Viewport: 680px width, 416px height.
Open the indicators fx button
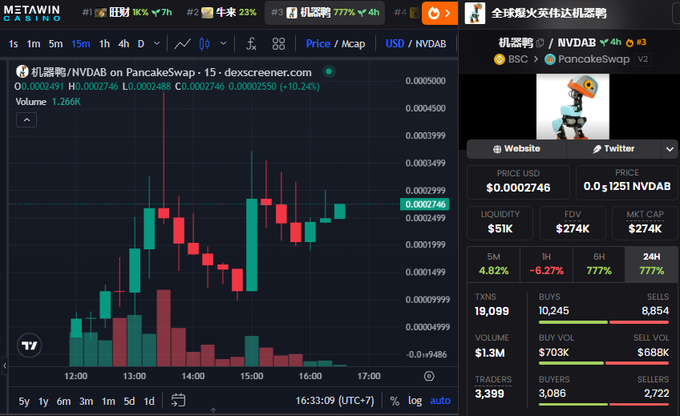tap(252, 44)
